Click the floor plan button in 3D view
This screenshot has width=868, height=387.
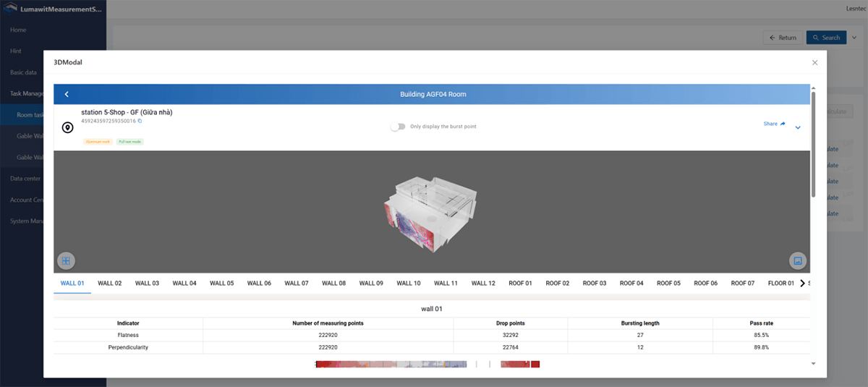coord(798,260)
